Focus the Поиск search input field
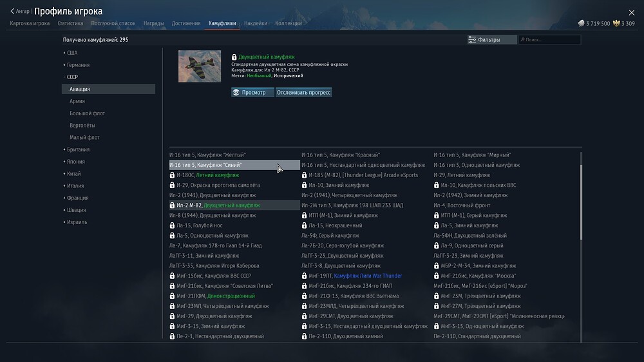The width and height of the screenshot is (644, 362). click(552, 40)
